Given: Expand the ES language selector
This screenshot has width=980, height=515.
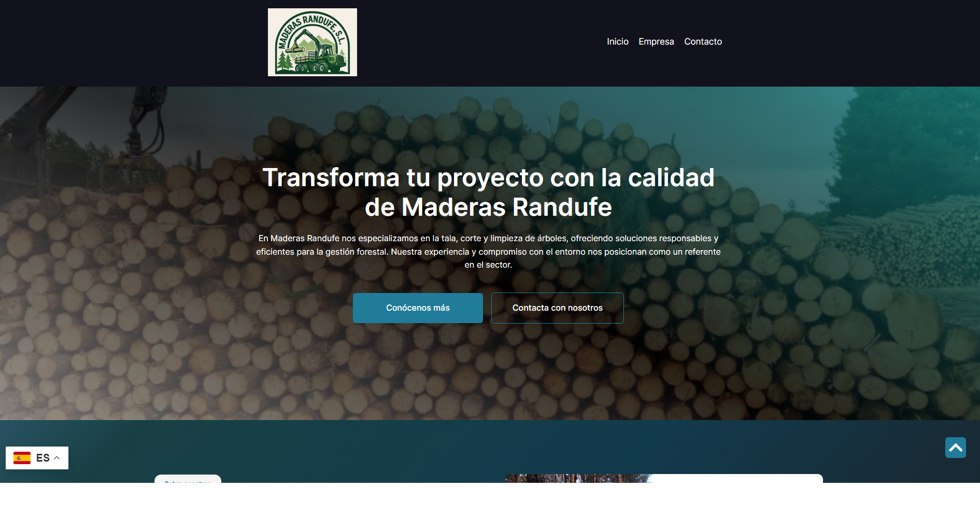Looking at the screenshot, I should point(37,458).
